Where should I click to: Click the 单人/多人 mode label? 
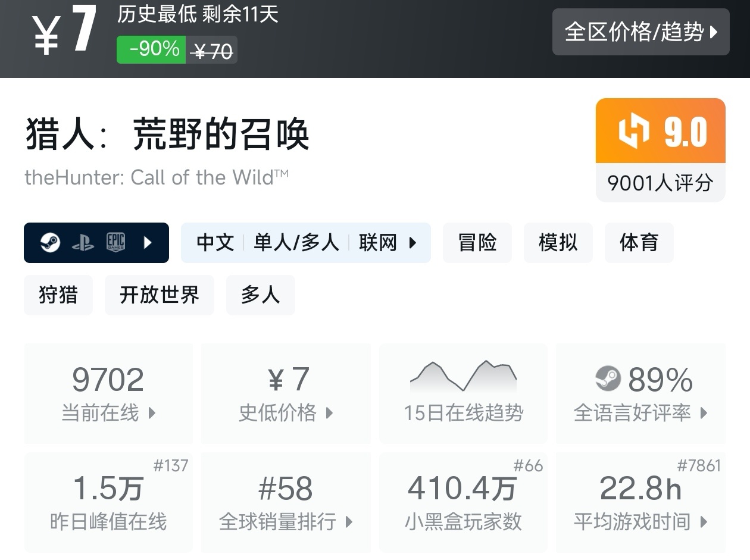tap(296, 243)
